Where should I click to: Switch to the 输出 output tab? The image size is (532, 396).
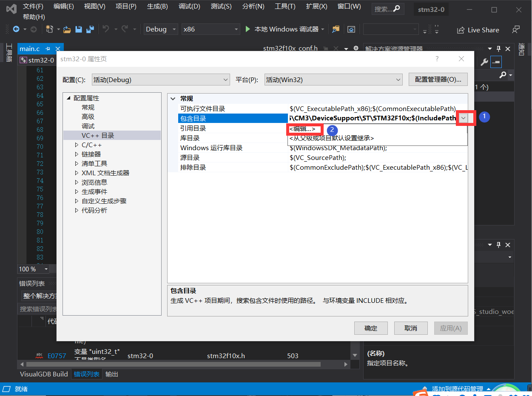click(x=112, y=374)
